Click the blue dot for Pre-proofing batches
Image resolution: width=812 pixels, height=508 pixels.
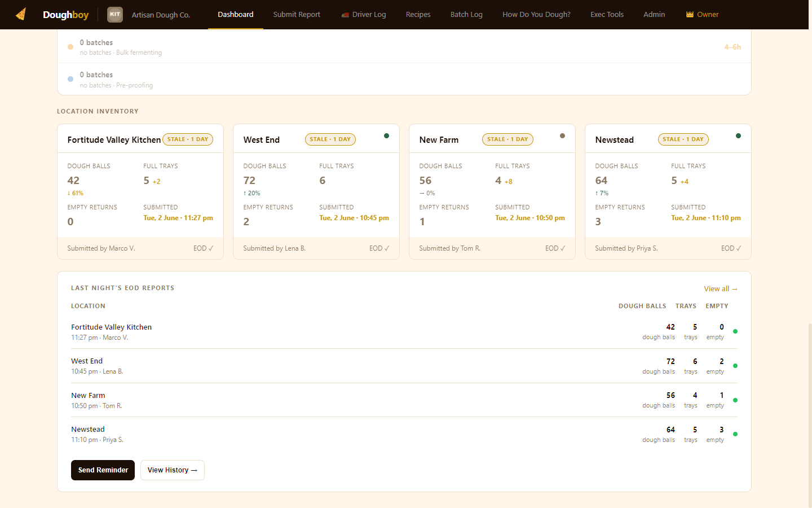point(70,79)
